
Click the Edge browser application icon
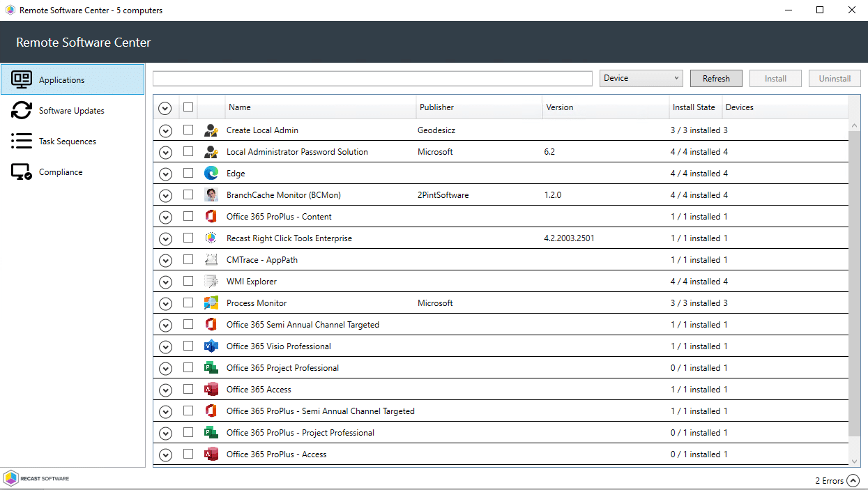[x=211, y=174]
